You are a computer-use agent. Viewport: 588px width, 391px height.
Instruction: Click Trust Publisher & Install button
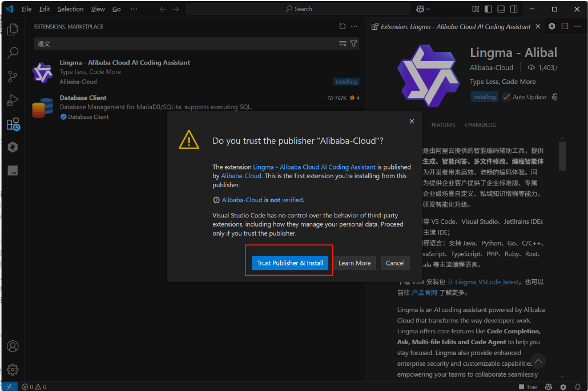click(x=290, y=263)
